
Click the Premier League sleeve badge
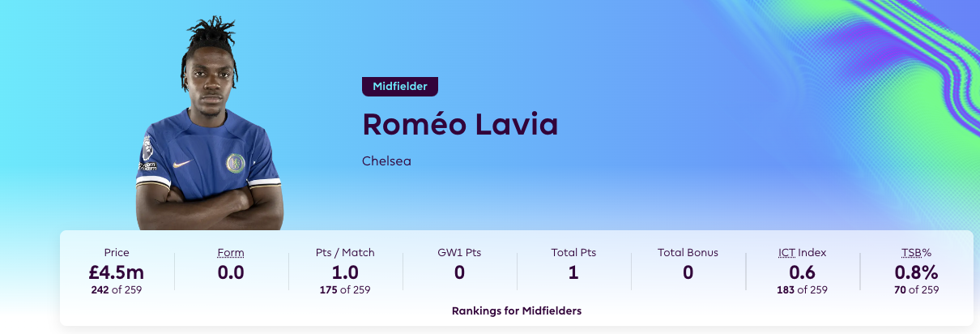pyautogui.click(x=147, y=150)
